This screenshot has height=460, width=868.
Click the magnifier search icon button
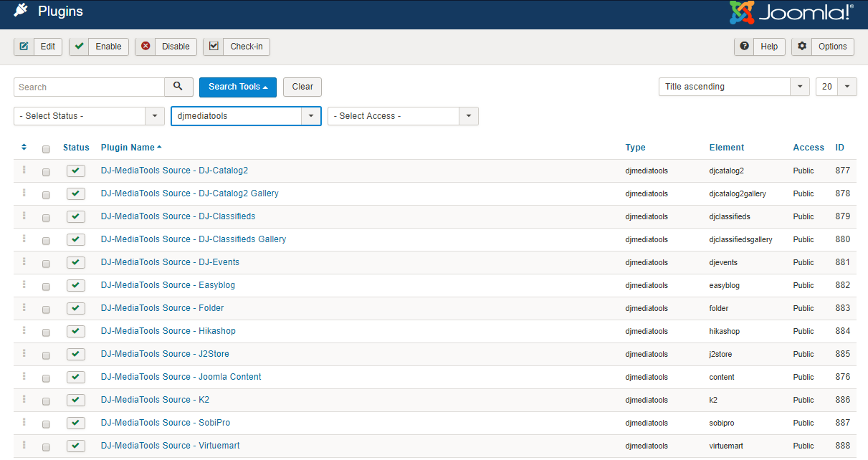pyautogui.click(x=178, y=87)
